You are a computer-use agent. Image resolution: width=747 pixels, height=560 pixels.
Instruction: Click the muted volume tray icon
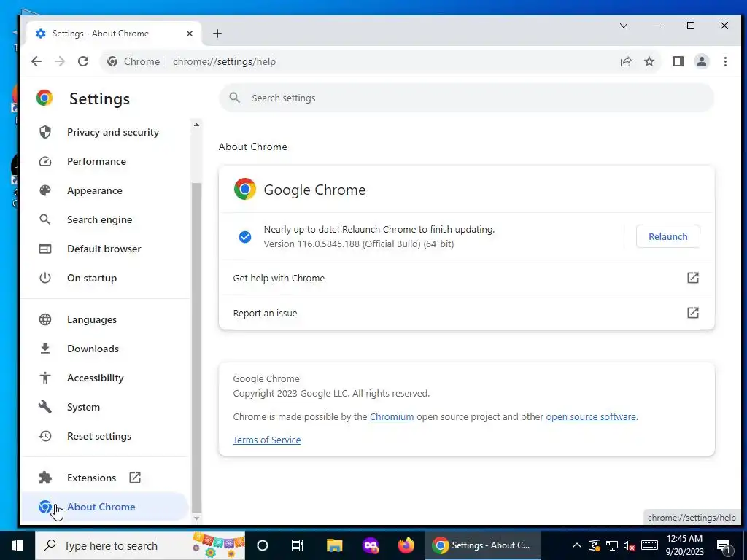point(630,545)
